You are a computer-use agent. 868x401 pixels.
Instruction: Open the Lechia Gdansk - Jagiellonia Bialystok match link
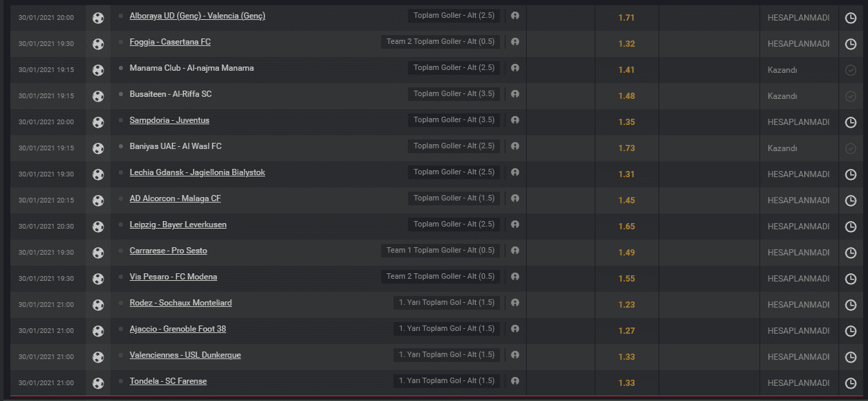point(197,172)
